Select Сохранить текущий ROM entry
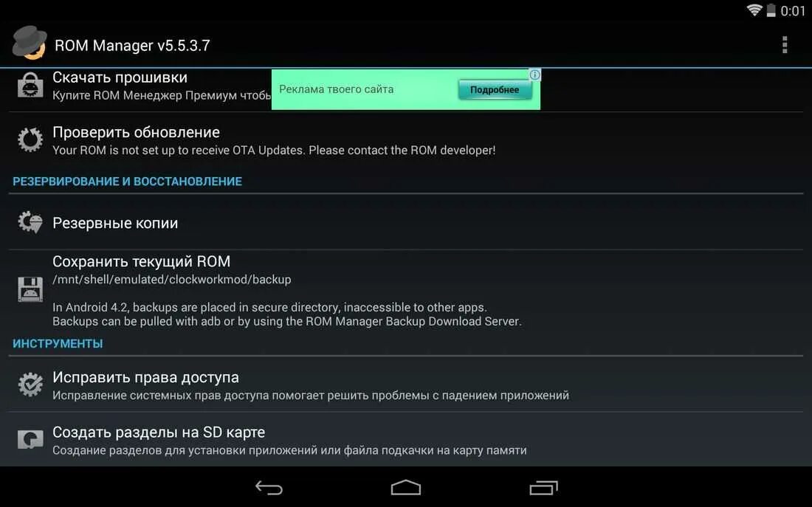The height and width of the screenshot is (507, 812). pyautogui.click(x=406, y=292)
